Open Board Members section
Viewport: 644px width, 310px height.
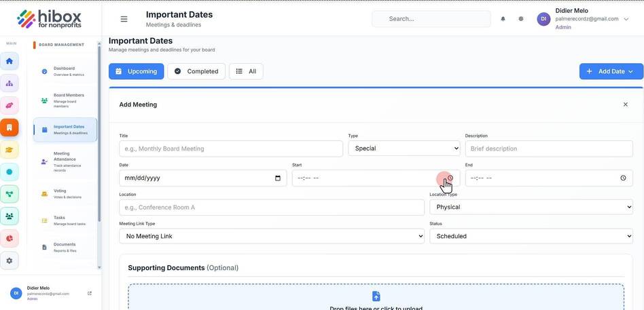click(x=65, y=100)
